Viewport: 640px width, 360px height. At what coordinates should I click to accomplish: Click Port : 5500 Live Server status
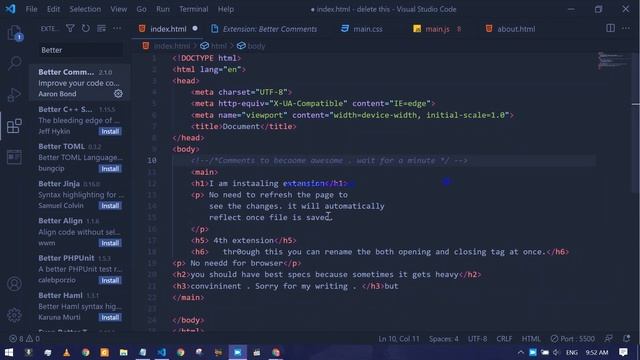pos(572,339)
